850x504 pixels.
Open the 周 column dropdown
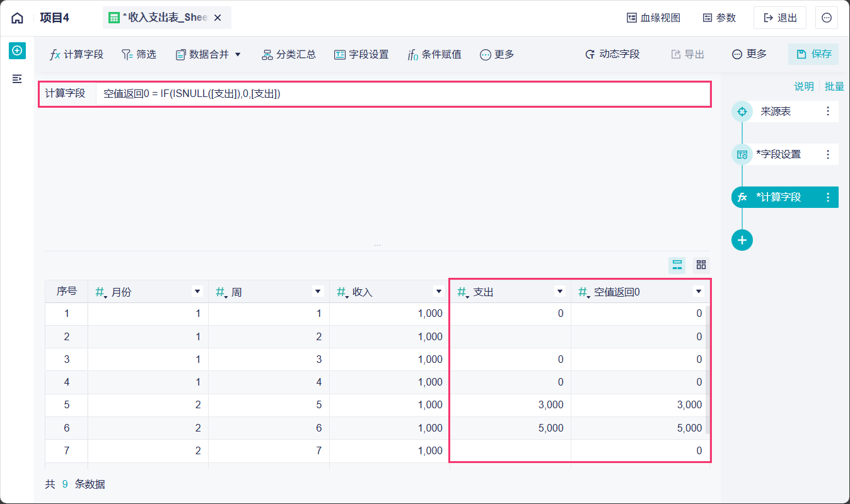(x=318, y=291)
